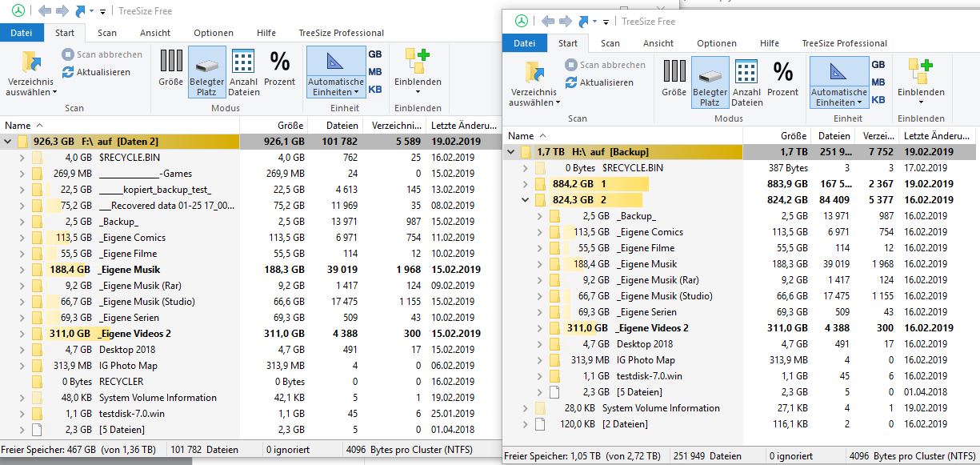The image size is (980, 465).
Task: Choose Anzahl Dateien mode in right window
Action: pos(746,82)
